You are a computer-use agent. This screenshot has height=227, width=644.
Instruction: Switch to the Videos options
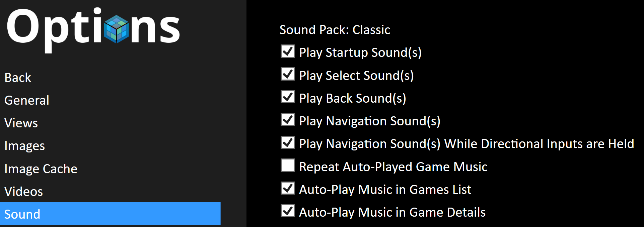pos(23,192)
